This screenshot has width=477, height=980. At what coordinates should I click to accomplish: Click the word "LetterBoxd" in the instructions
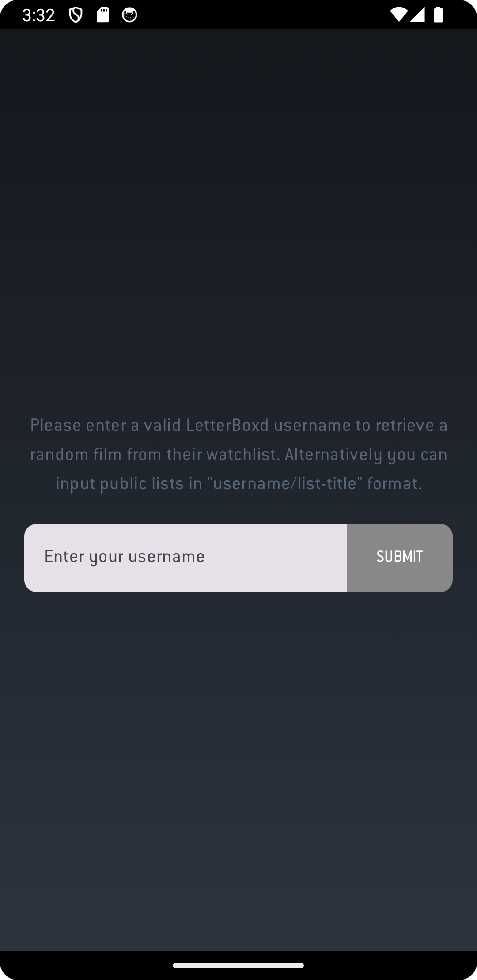pyautogui.click(x=227, y=425)
